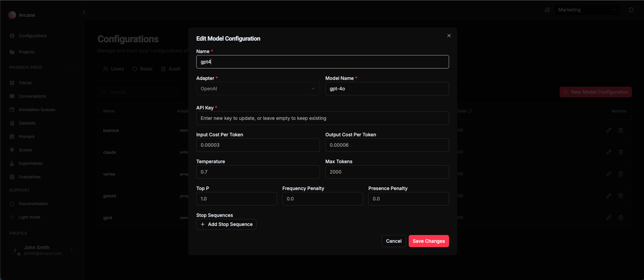Screen dimensions: 644x280
Task: Click the Name column header
Action: coord(109,111)
